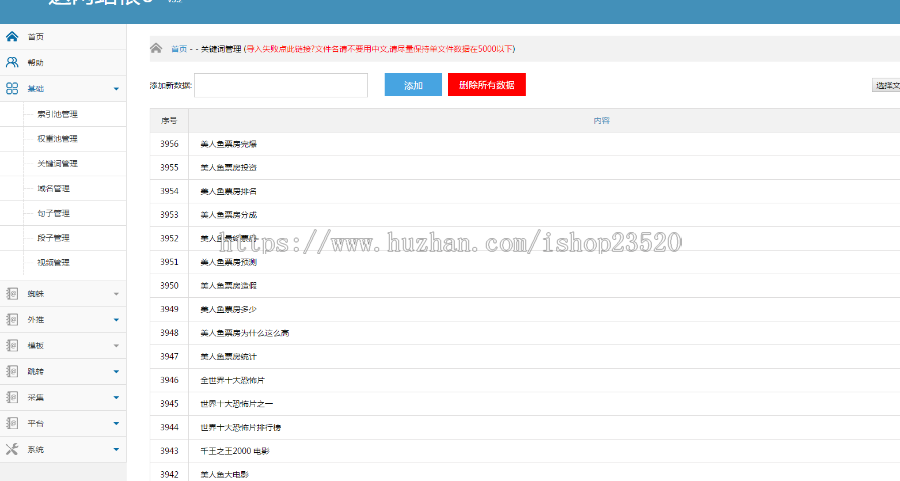Screen dimensions: 900x481
Task: Focus the 添加新数据 input field
Action: pos(281,86)
